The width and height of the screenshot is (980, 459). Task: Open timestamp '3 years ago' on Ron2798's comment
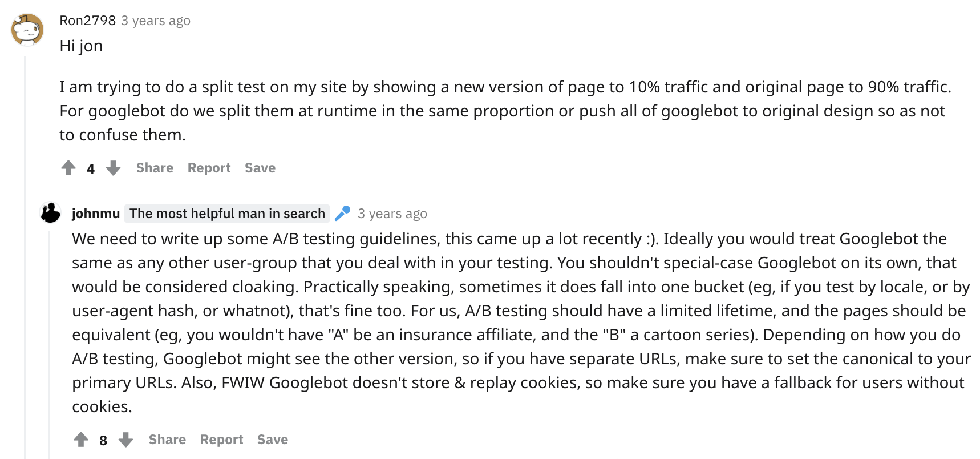[x=156, y=21]
